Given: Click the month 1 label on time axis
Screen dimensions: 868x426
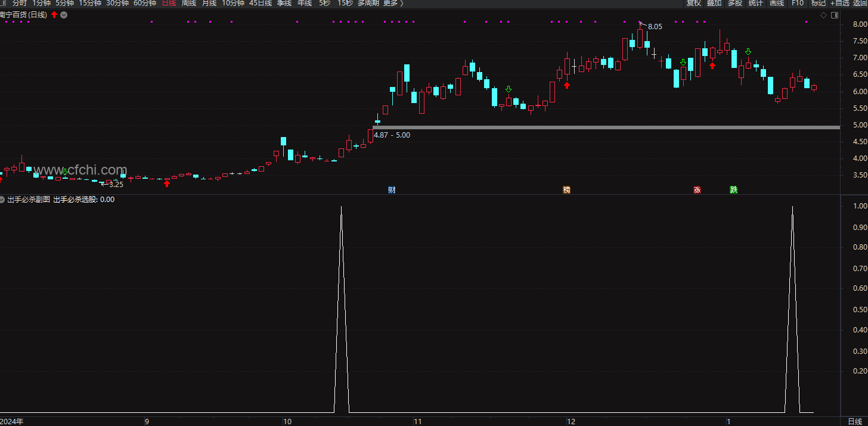Looking at the screenshot, I should click(728, 421).
